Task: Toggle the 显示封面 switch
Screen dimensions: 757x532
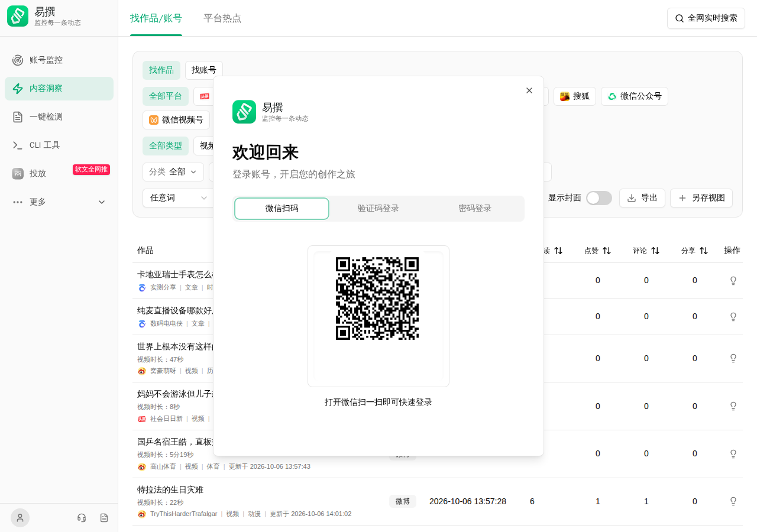Action: [599, 198]
